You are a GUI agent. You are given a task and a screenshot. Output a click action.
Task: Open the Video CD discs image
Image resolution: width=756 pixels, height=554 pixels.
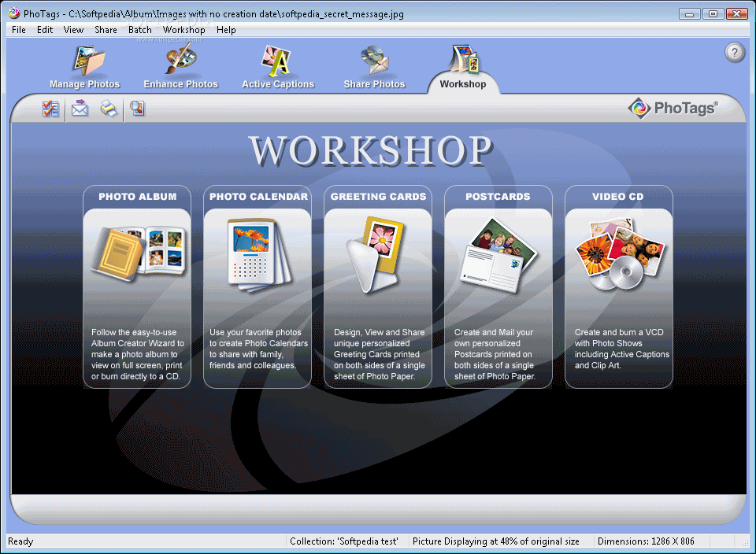tap(620, 254)
